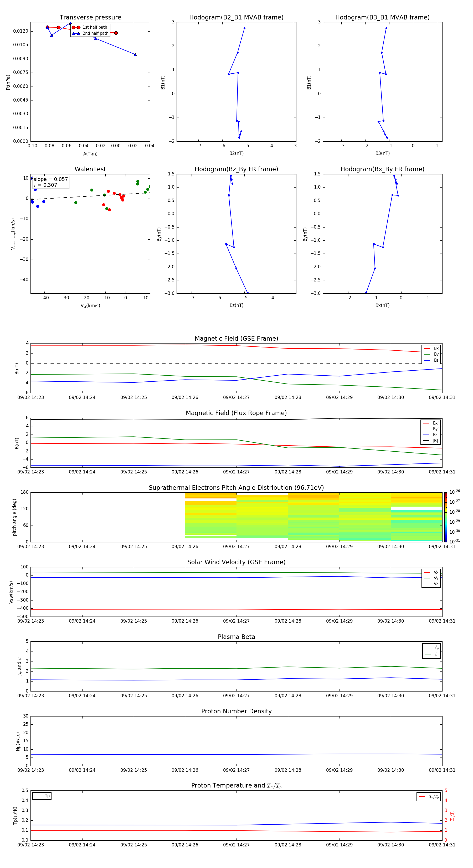Viewport: 473px width, 868px height.
Task: Click the 'Hodogram(Bx_By FR frame)' title
Action: [382, 169]
